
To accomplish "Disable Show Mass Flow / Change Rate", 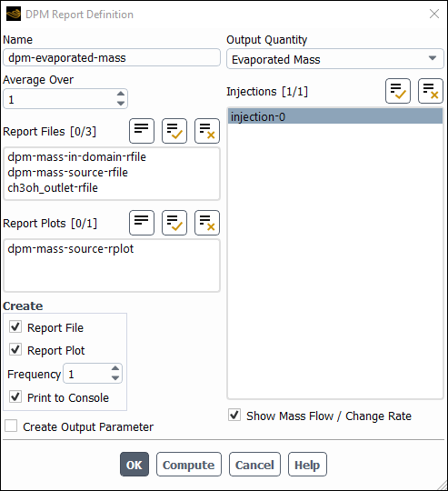I will (x=234, y=415).
